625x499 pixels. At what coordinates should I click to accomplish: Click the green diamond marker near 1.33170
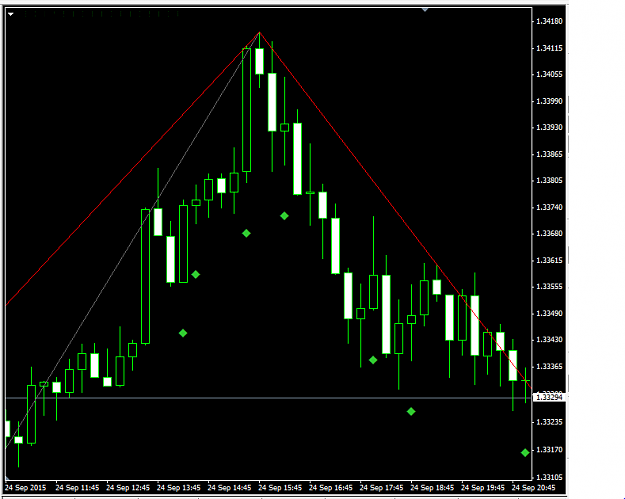[x=525, y=452]
